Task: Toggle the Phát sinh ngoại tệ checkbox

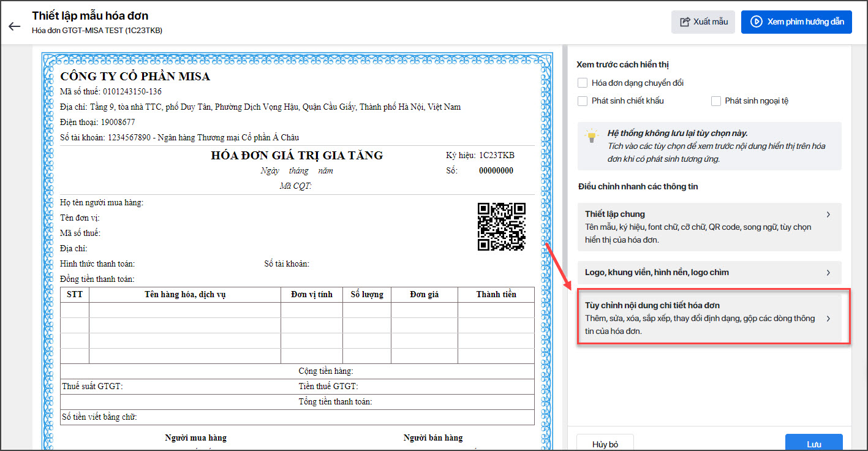Action: pos(715,100)
